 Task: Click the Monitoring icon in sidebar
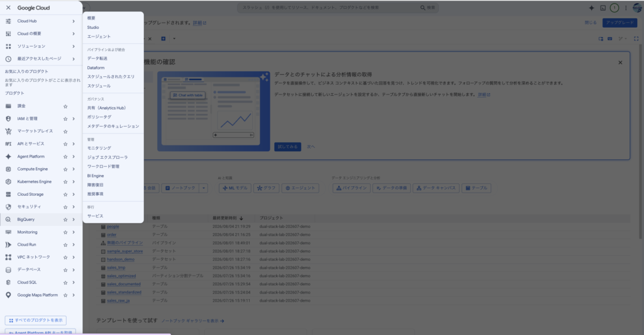click(x=8, y=232)
